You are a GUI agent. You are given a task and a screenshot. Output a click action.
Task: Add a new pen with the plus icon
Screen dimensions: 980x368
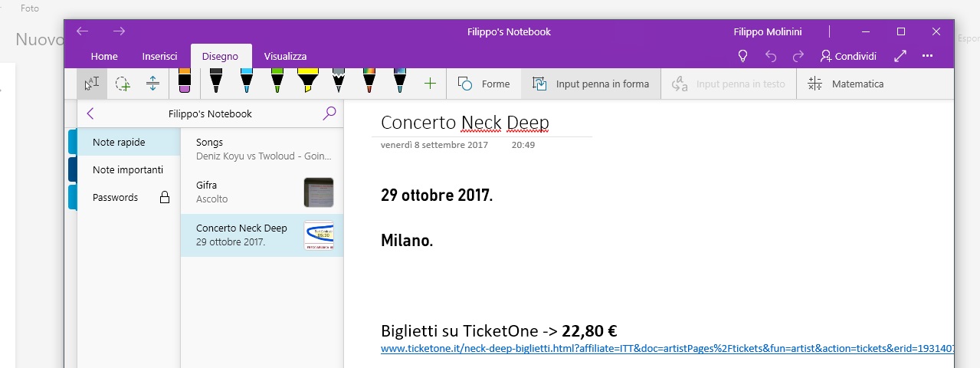(430, 84)
